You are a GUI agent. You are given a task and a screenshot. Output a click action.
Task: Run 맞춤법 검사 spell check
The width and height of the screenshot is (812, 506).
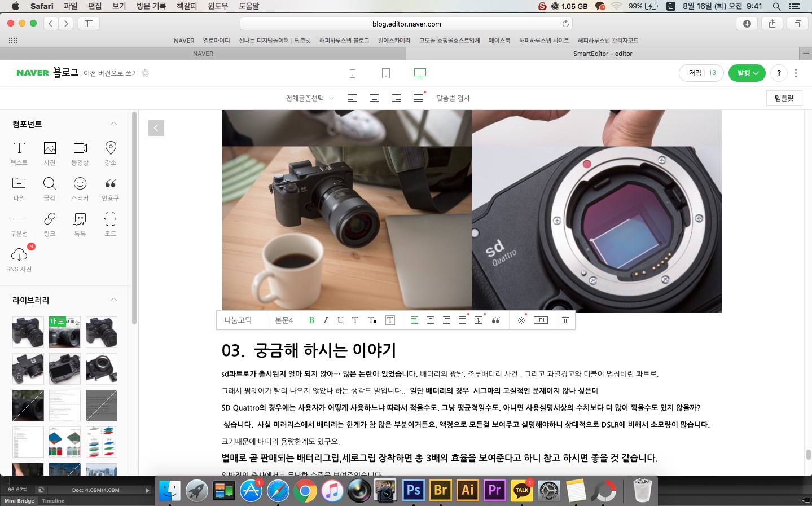[x=453, y=98]
